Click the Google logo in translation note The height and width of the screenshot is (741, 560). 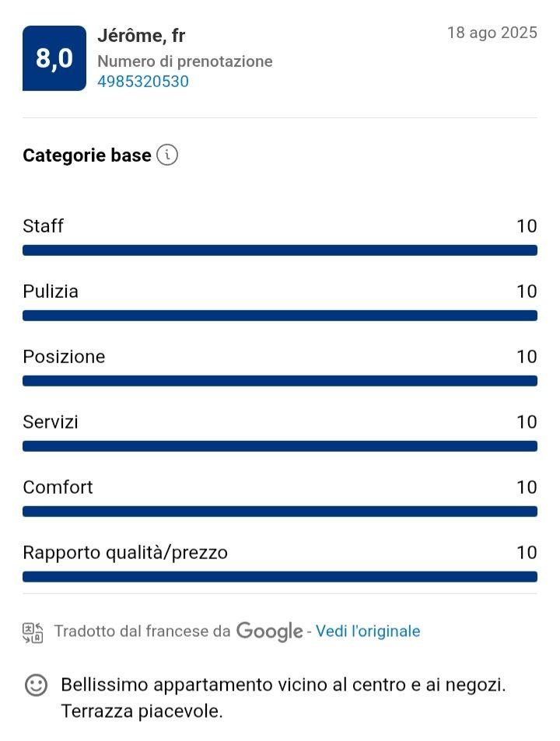269,631
